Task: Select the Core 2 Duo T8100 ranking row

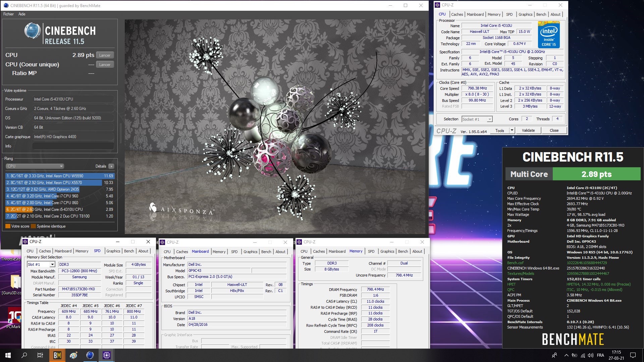Action: click(x=60, y=216)
